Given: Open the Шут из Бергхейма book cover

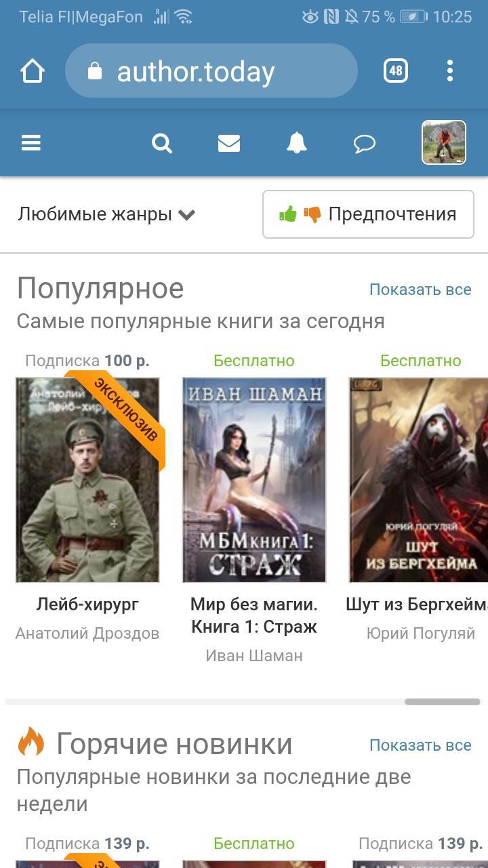Looking at the screenshot, I should (418, 480).
